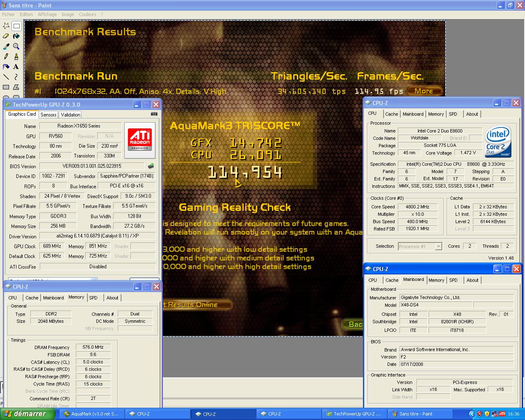Screen dimensions: 525x420
Task: Pick the Text tool (letter A)
Action: [16, 66]
